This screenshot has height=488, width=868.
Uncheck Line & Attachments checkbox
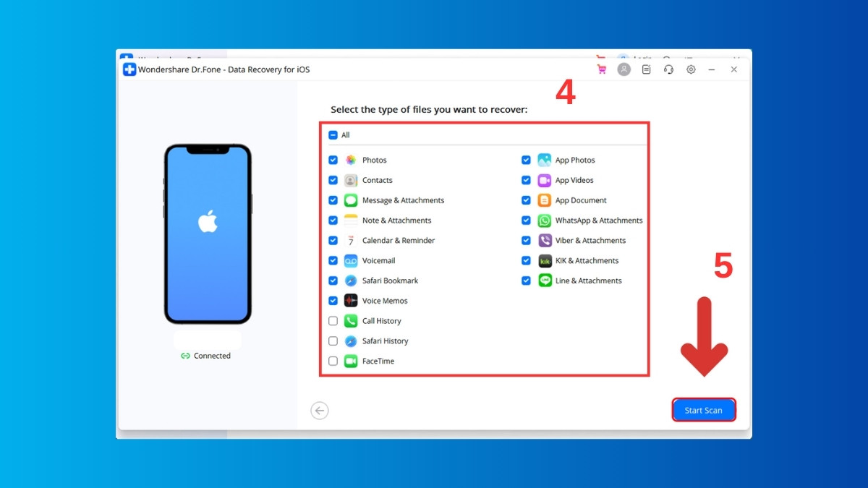526,281
